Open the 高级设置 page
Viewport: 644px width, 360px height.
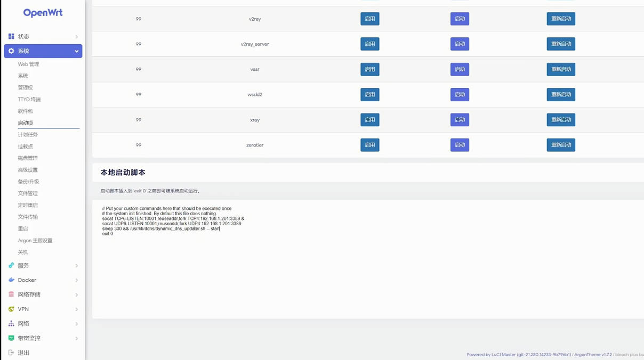(28, 169)
